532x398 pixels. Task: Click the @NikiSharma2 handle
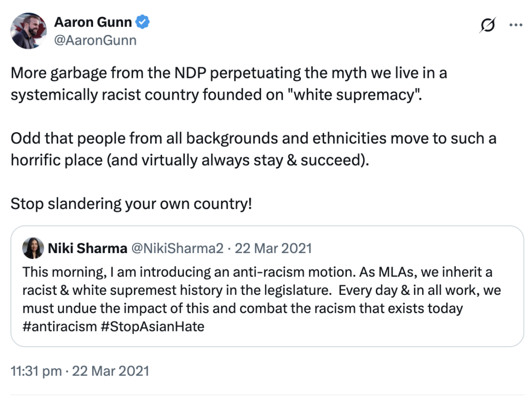(x=177, y=249)
